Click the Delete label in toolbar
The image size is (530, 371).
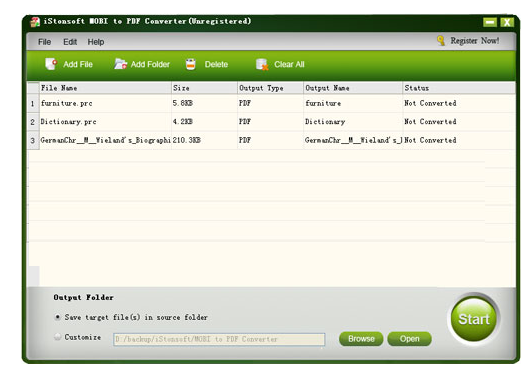(x=216, y=65)
